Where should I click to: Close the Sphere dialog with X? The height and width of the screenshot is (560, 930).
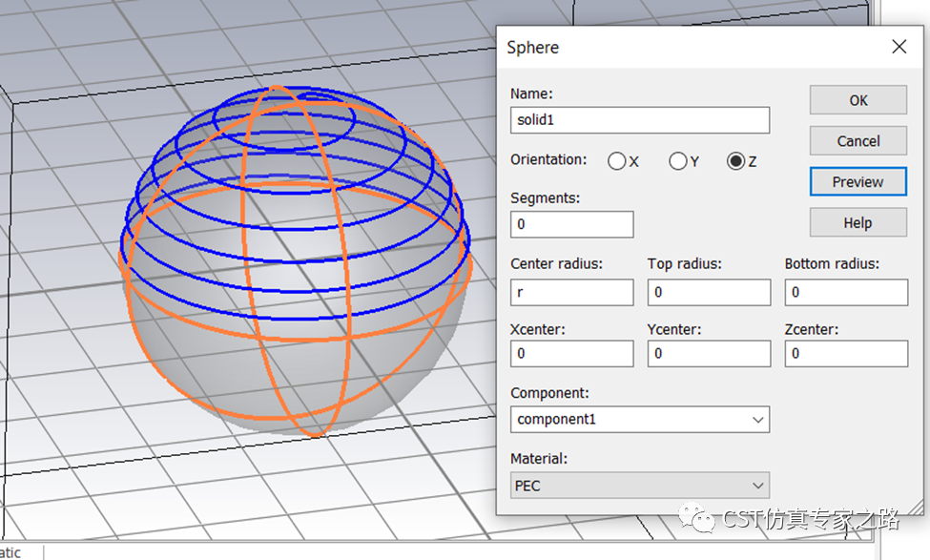point(899,47)
